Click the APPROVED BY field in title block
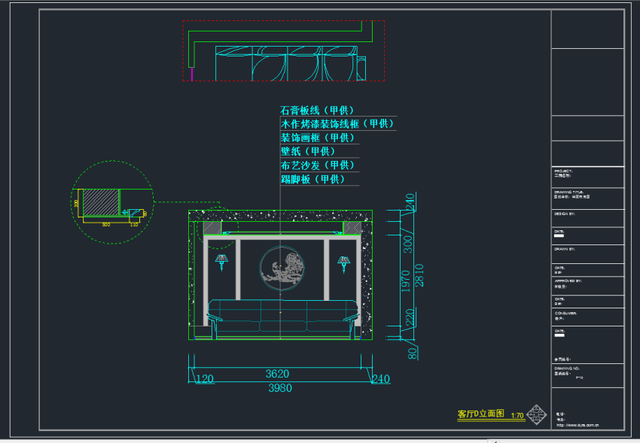The width and height of the screenshot is (640, 443). click(x=588, y=286)
